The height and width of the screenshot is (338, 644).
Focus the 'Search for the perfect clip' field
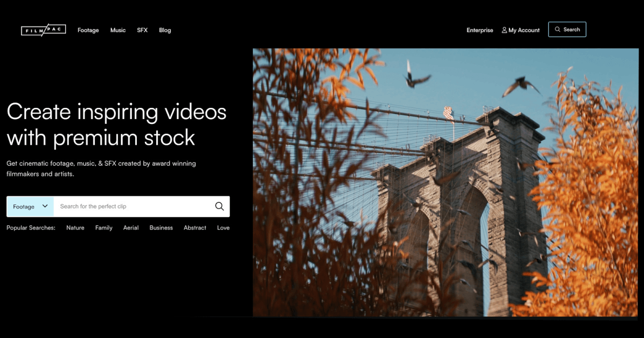(134, 207)
